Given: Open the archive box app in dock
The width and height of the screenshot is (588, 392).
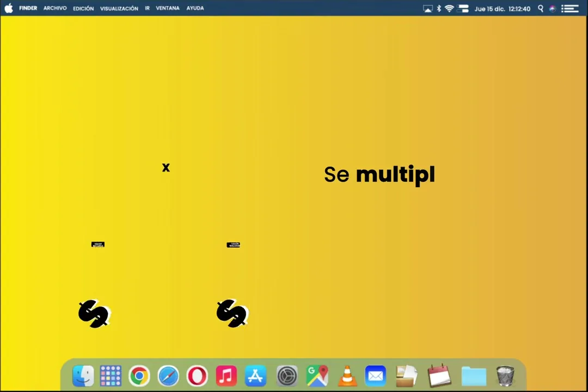Looking at the screenshot, I should click(x=407, y=376).
